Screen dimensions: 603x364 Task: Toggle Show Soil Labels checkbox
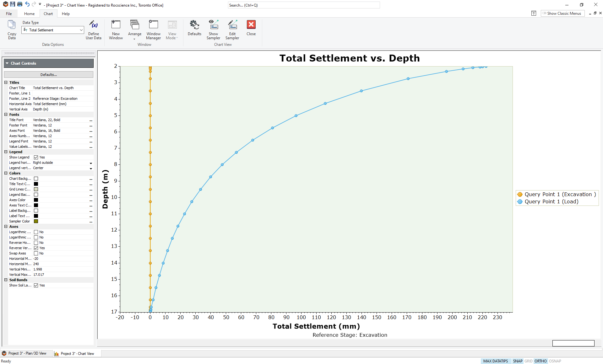point(36,285)
